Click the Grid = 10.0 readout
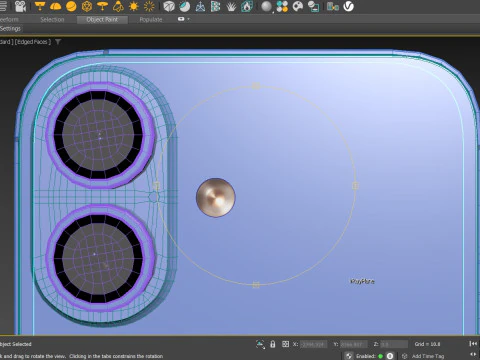 (427, 344)
